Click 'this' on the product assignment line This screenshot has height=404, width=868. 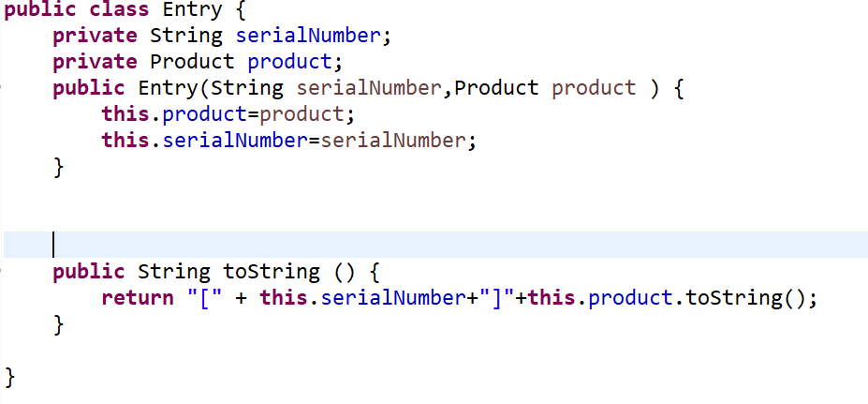point(125,114)
